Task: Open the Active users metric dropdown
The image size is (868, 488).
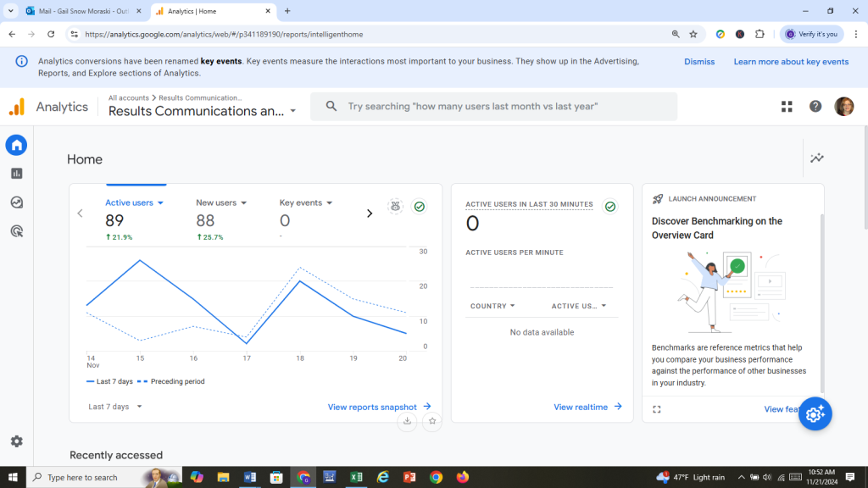Action: pos(135,203)
